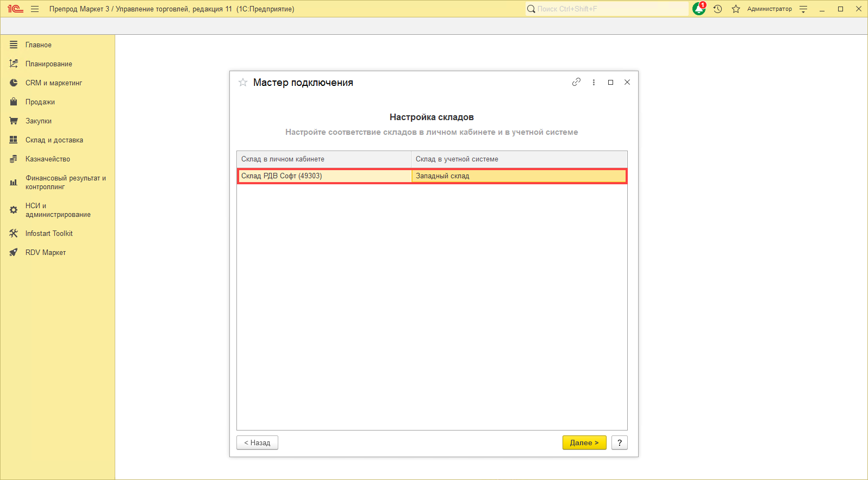868x480 pixels.
Task: Add Мастер подключения to favorites star
Action: pos(243,82)
